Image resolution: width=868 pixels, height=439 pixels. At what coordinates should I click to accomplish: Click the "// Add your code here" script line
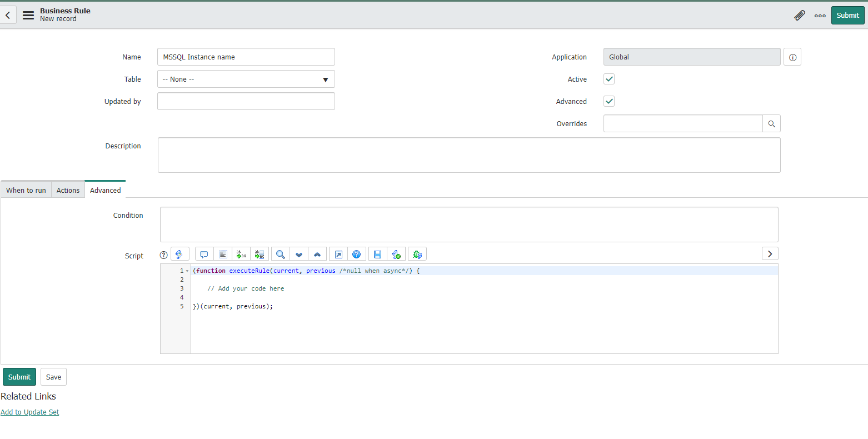pyautogui.click(x=246, y=289)
